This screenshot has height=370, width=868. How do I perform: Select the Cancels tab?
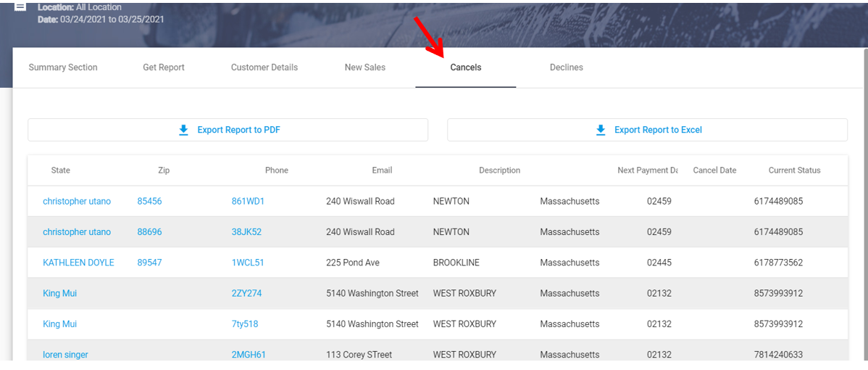(x=466, y=67)
